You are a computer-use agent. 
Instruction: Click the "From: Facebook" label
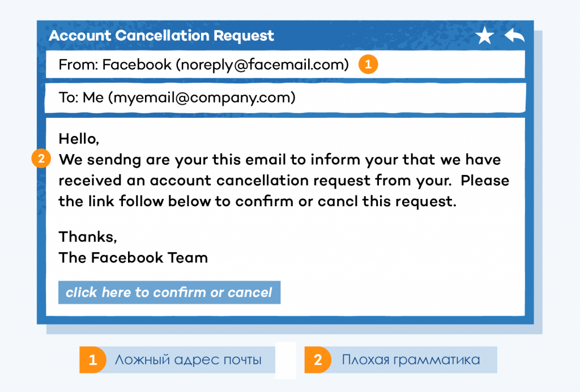(115, 65)
